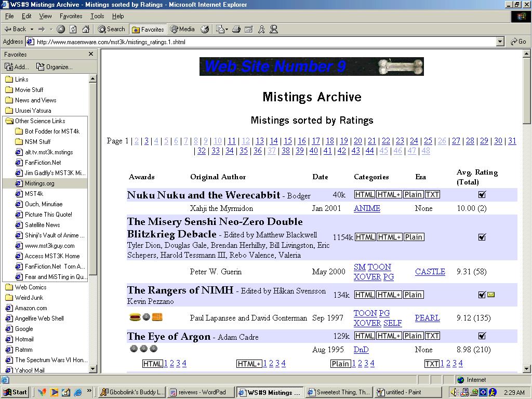This screenshot has height=399, width=532.
Task: Follow the ANIME category link
Action: pos(367,208)
